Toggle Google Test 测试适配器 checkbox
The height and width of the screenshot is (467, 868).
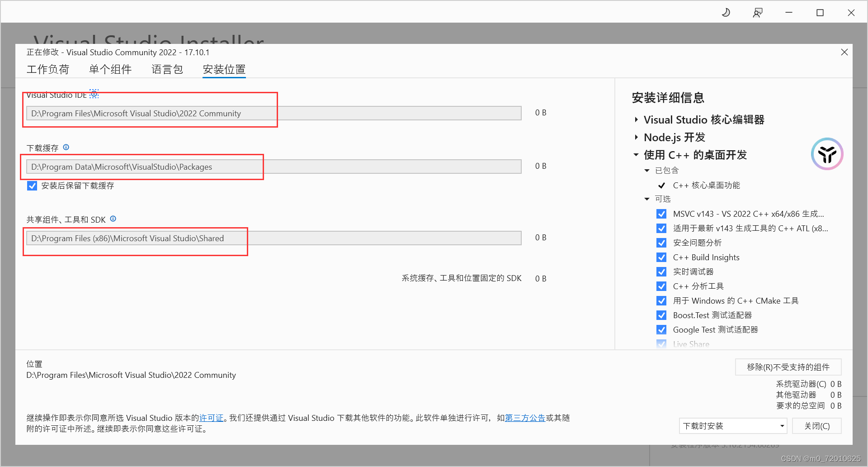click(661, 329)
